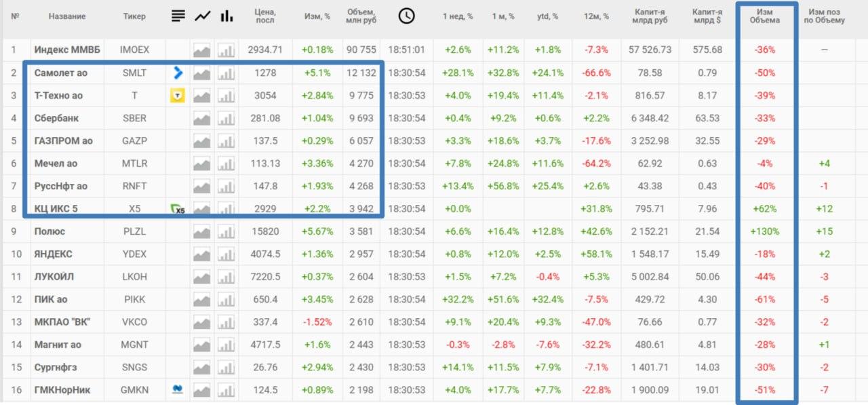Viewport: 868px width, 405px height.
Task: Sort by Объем, млн руб header
Action: click(x=361, y=16)
